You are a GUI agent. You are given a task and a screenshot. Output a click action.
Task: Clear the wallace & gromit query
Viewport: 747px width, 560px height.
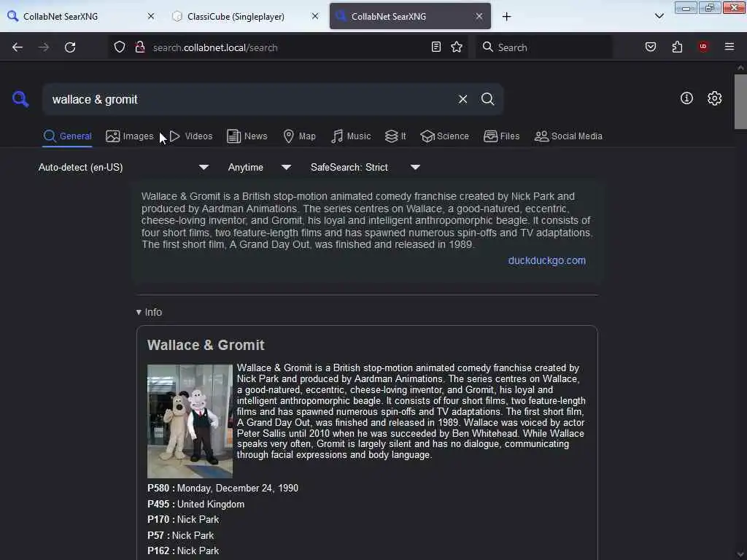tap(462, 99)
